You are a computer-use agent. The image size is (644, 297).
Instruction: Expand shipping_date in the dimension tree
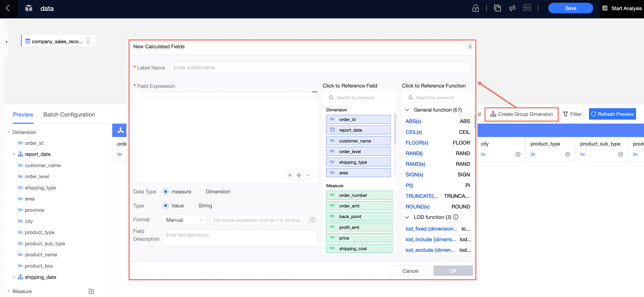[14, 277]
